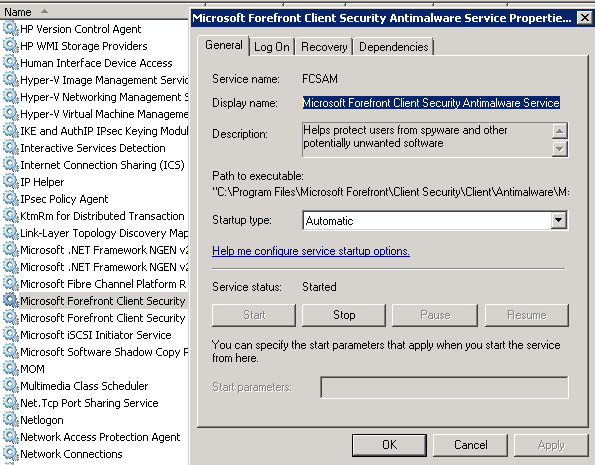Click the gear icon beside HP Version Control Agent
The height and width of the screenshot is (465, 595).
click(x=10, y=29)
